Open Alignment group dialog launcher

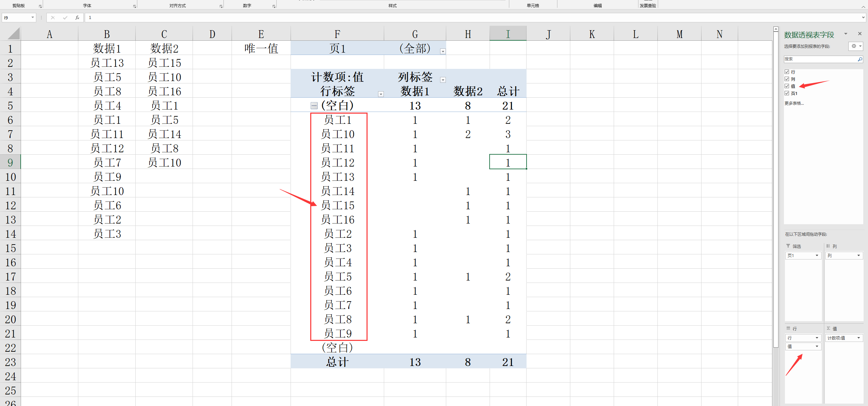point(221,6)
